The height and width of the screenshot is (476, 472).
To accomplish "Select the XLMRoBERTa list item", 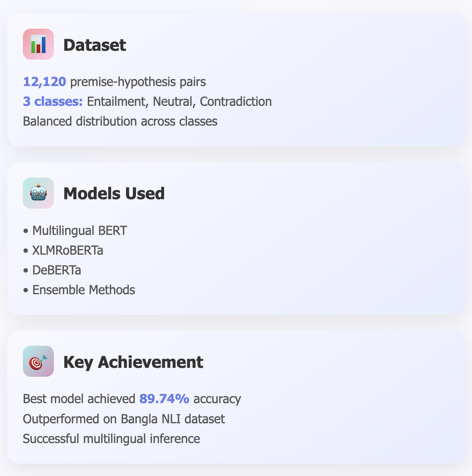I will (68, 250).
